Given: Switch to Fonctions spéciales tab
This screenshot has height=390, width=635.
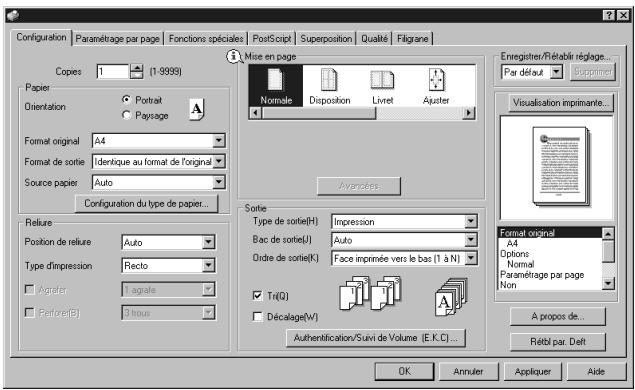Looking at the screenshot, I should point(206,39).
